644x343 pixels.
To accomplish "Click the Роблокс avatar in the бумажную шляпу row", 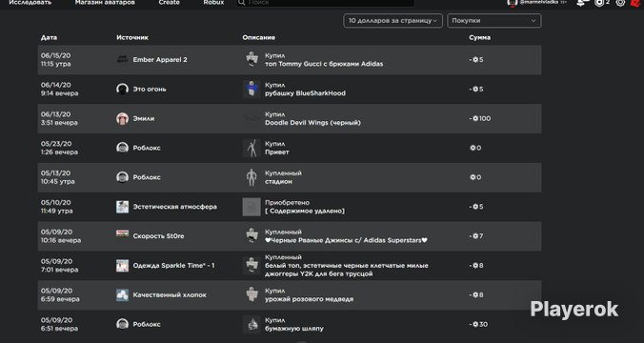I will (122, 324).
